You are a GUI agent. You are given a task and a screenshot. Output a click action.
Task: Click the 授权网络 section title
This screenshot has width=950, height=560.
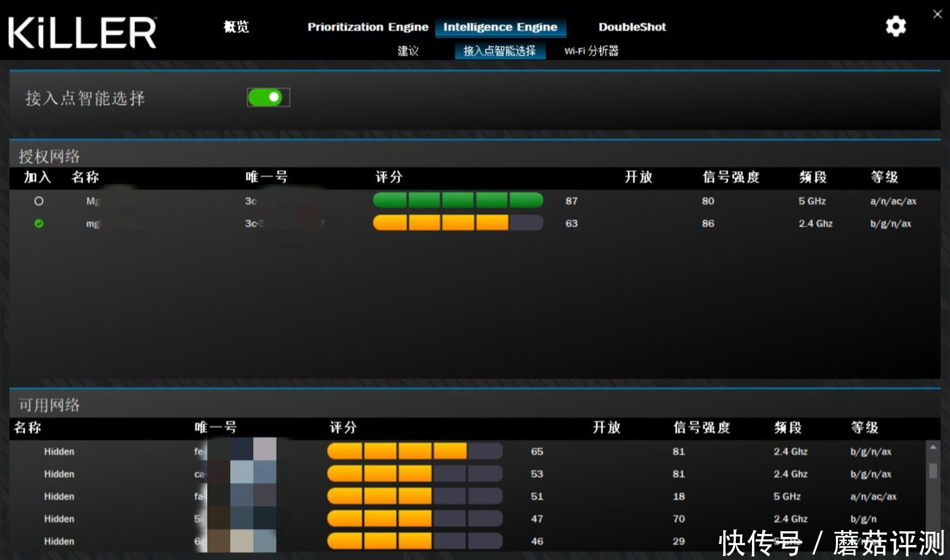pos(49,156)
